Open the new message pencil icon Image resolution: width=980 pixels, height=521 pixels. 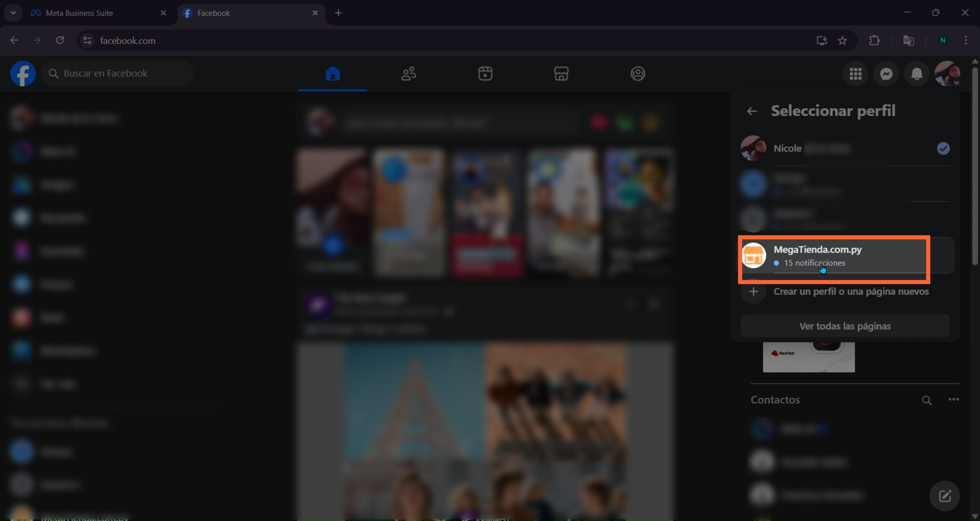pos(944,496)
